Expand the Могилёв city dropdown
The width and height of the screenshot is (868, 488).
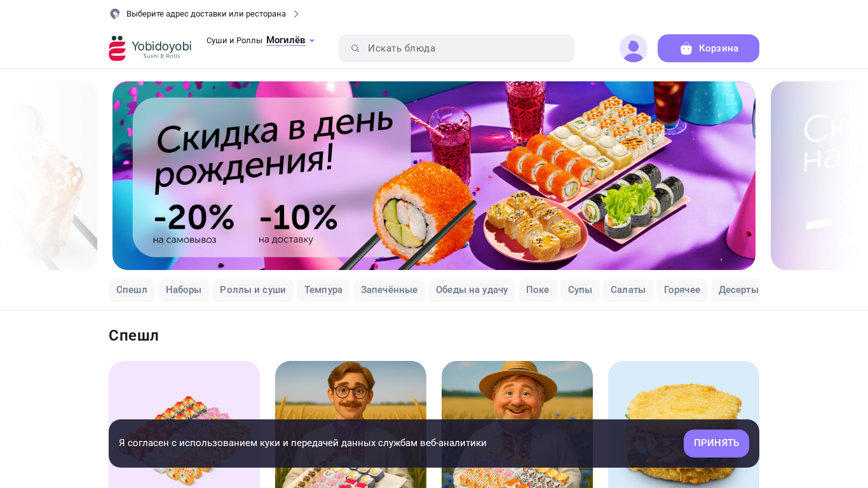[x=290, y=40]
